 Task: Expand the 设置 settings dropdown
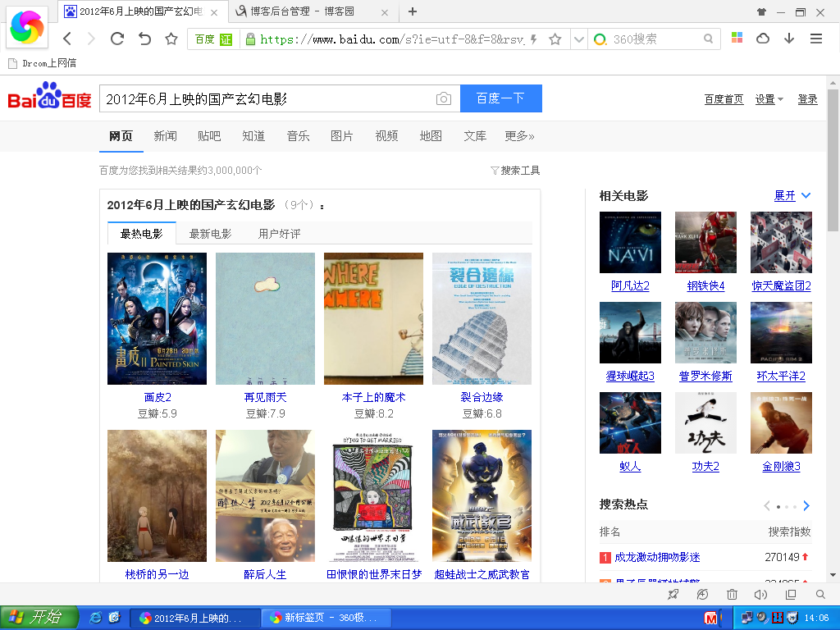(769, 99)
